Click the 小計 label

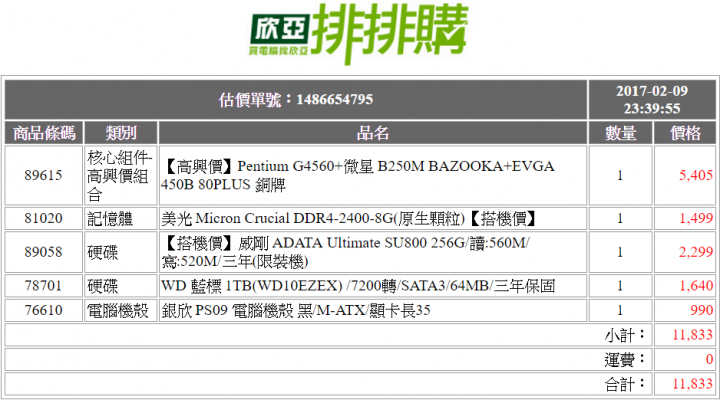click(x=625, y=335)
